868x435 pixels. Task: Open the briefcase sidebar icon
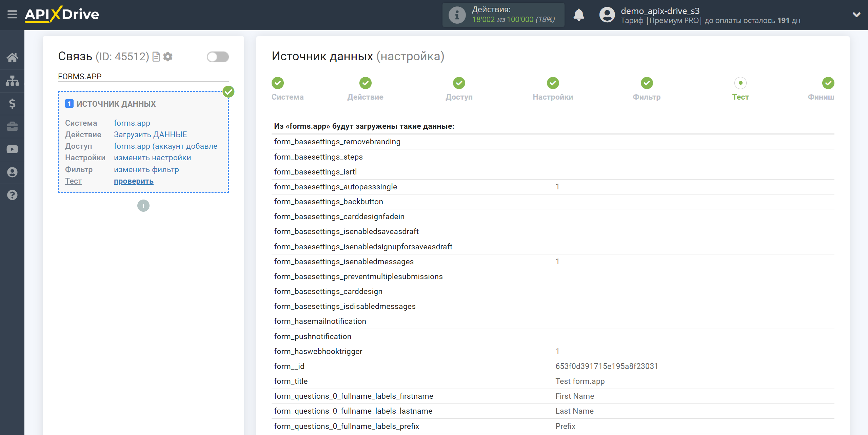pos(12,126)
